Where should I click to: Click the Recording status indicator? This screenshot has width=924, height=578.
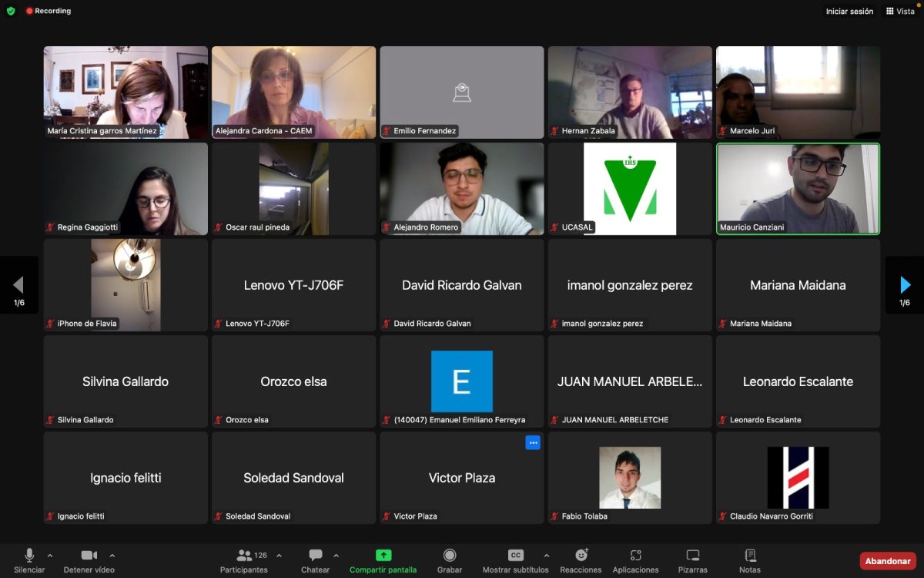[48, 11]
